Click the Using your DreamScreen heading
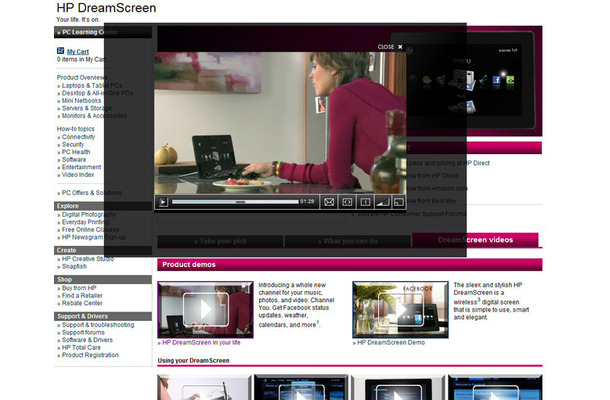 pyautogui.click(x=193, y=360)
